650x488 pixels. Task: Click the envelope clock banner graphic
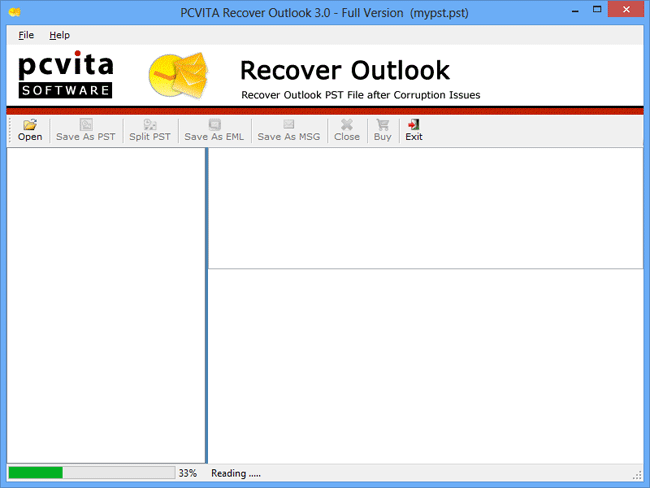pyautogui.click(x=179, y=75)
